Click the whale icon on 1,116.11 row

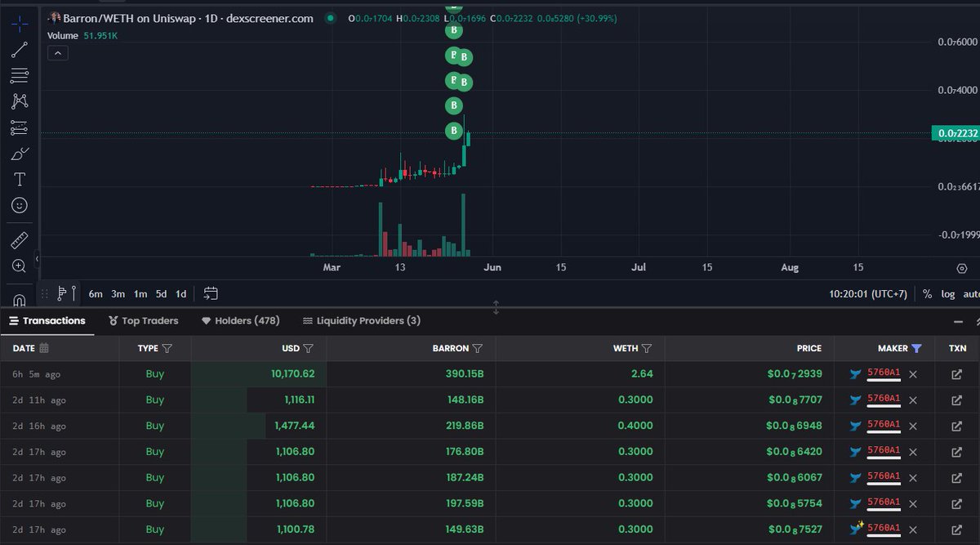click(x=856, y=400)
